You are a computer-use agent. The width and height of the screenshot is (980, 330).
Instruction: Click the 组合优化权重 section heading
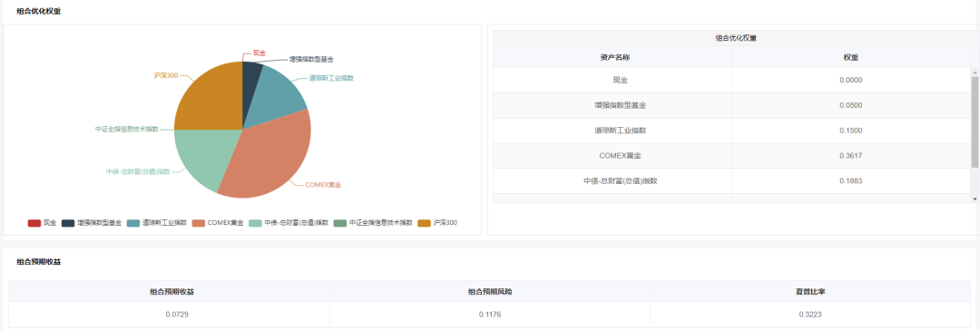tap(38, 11)
